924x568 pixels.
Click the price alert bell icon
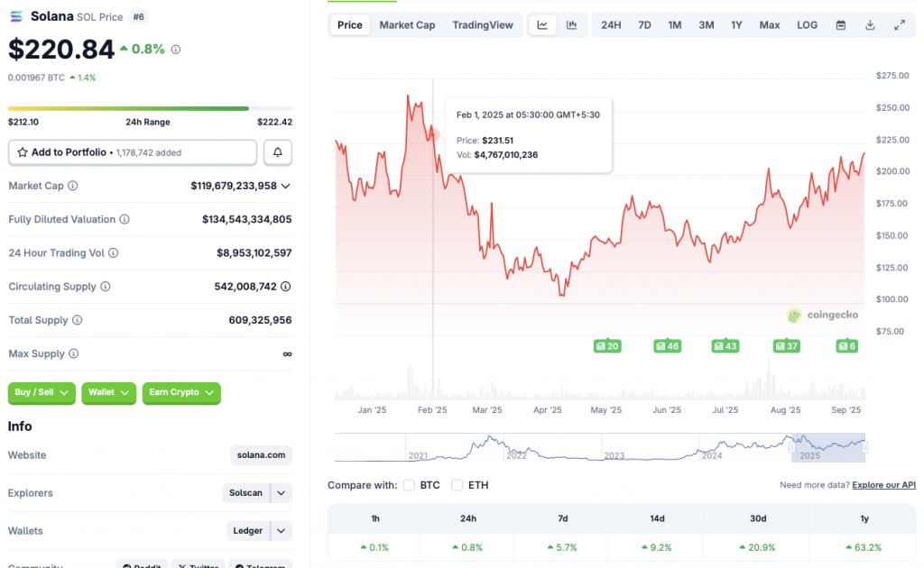click(277, 152)
